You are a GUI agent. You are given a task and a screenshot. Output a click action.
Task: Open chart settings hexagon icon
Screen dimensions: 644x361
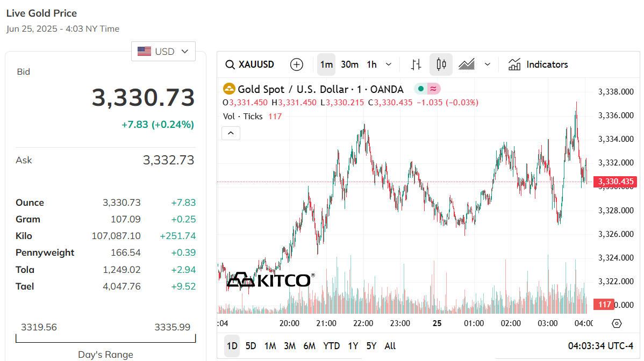(x=617, y=323)
